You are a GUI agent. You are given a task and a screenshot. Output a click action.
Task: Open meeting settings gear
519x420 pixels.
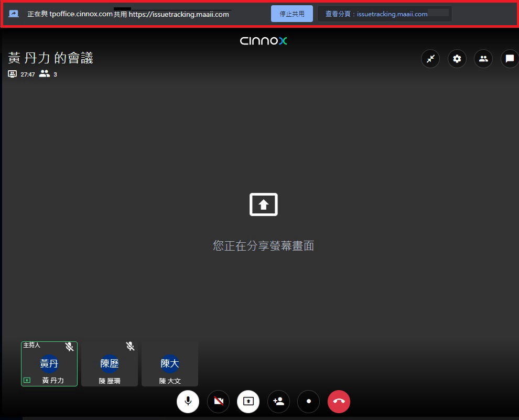[x=457, y=59]
